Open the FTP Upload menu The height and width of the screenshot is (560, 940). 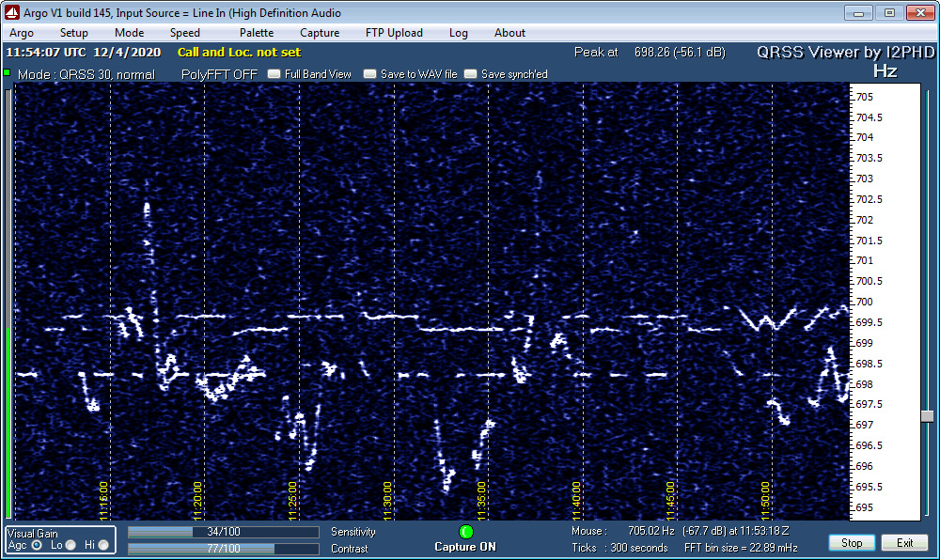[x=394, y=33]
